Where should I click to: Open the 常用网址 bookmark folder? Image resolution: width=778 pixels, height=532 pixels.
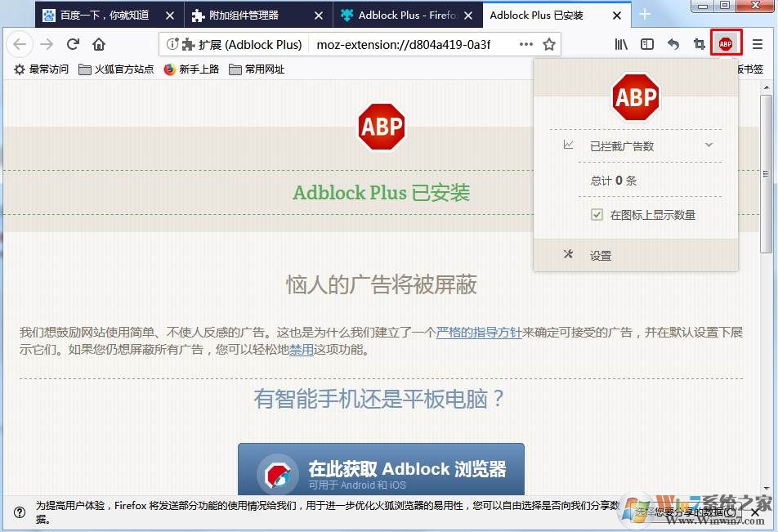click(257, 69)
